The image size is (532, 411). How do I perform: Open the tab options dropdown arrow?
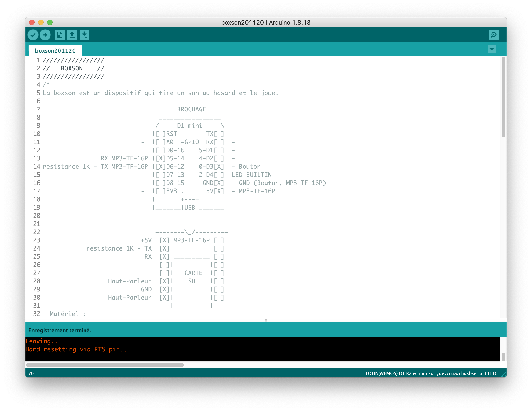pyautogui.click(x=492, y=50)
